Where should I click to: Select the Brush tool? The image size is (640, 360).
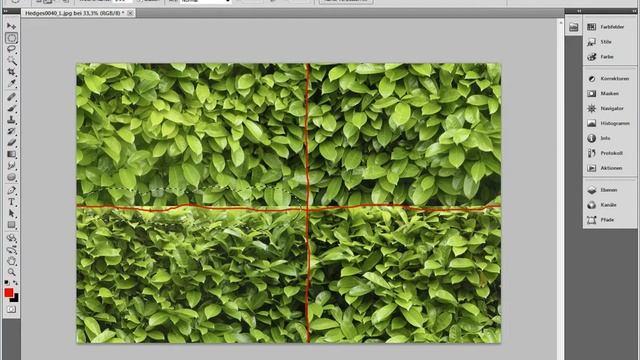tap(11, 109)
